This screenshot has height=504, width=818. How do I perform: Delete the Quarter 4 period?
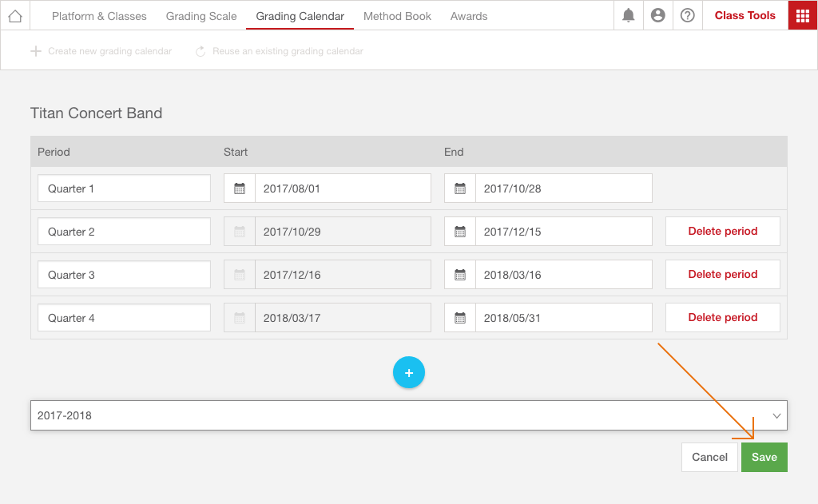(722, 317)
